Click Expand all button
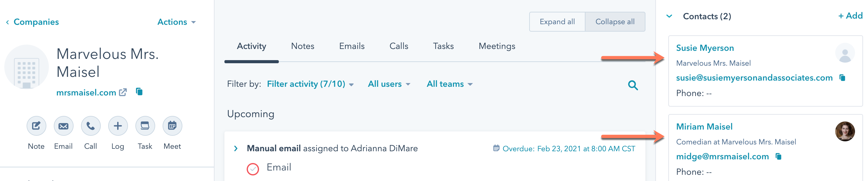This screenshot has width=868, height=181. tap(557, 22)
